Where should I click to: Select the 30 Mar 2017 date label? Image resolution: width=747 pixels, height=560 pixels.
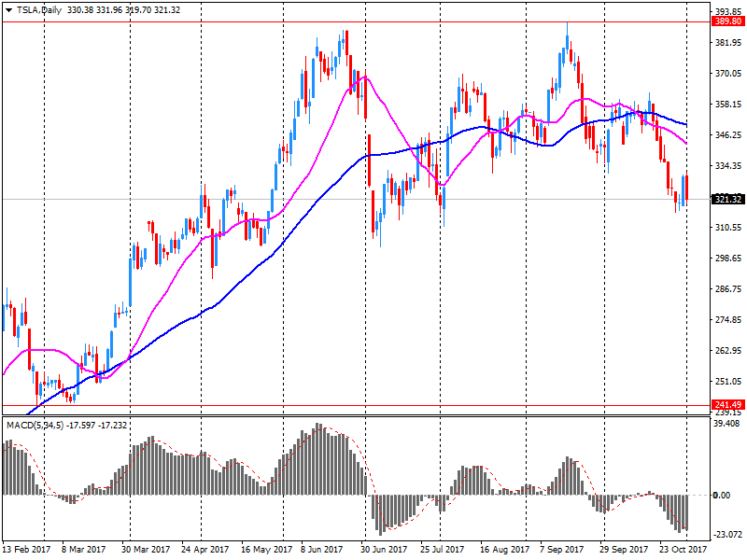coord(146,549)
